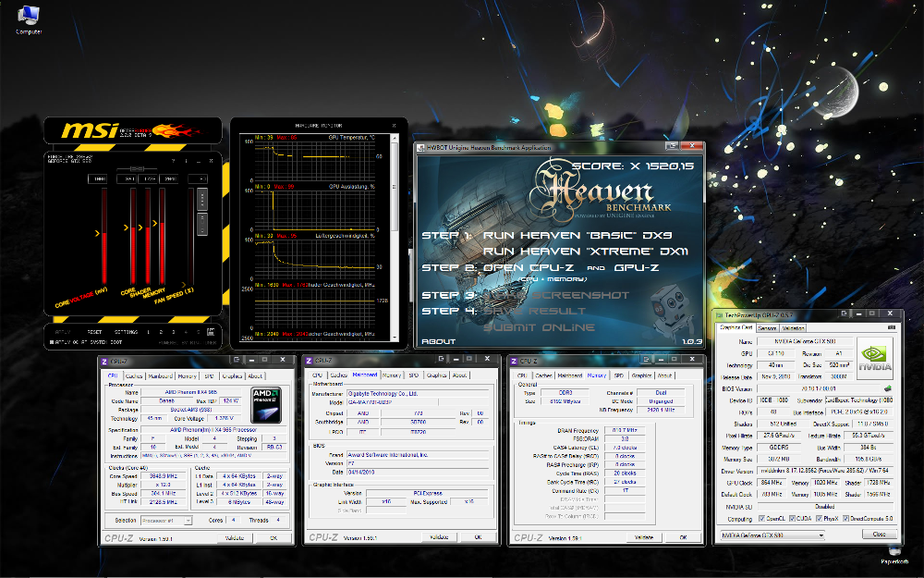Click the GPU-Z BIOS save chip icon

coord(888,388)
